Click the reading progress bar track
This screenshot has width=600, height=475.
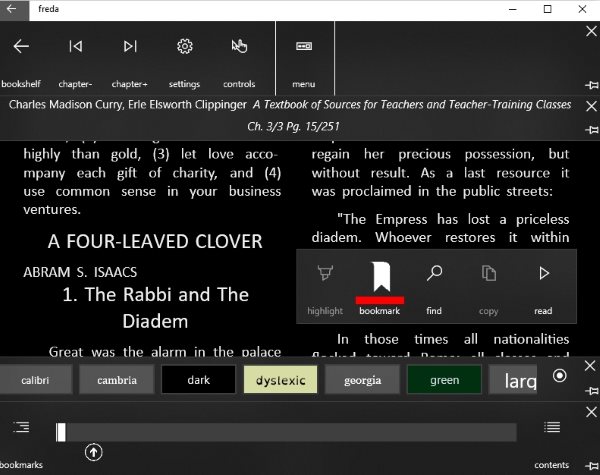(x=286, y=433)
